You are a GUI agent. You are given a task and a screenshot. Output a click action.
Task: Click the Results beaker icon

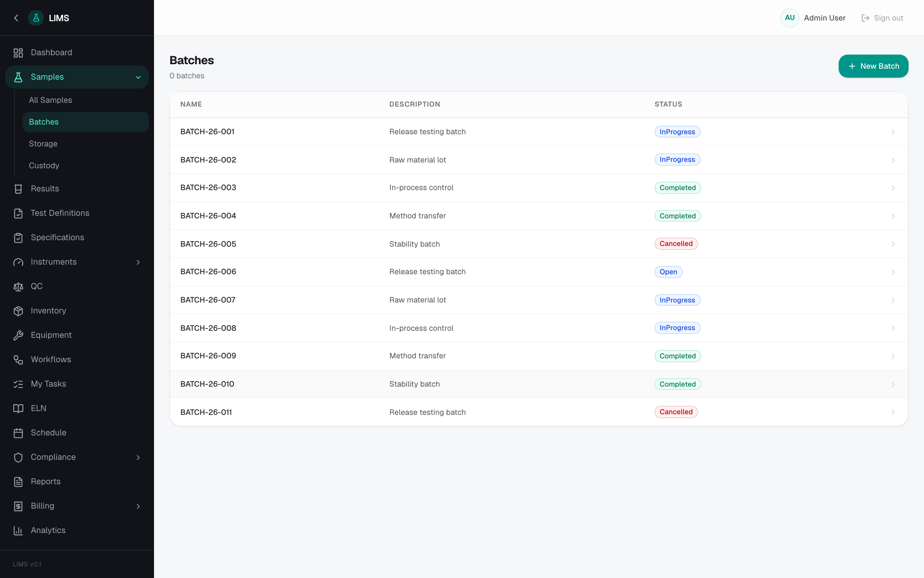coord(18,189)
